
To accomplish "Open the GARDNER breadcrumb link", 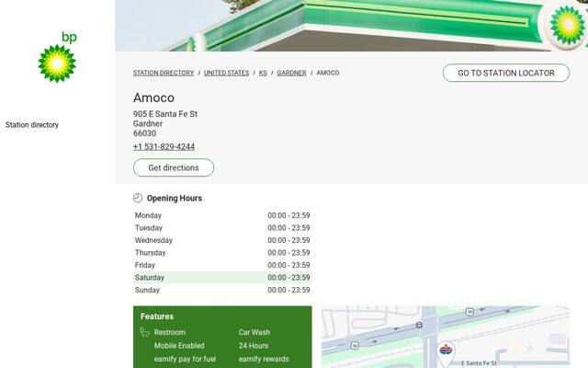I will (x=291, y=73).
